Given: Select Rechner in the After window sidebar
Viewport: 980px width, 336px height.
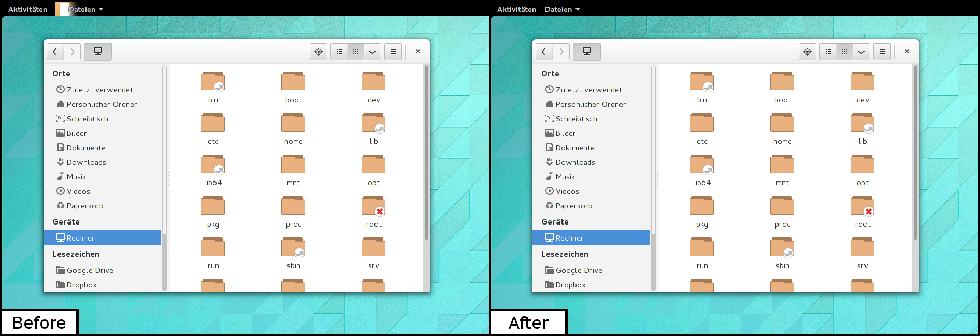Looking at the screenshot, I should coord(569,238).
